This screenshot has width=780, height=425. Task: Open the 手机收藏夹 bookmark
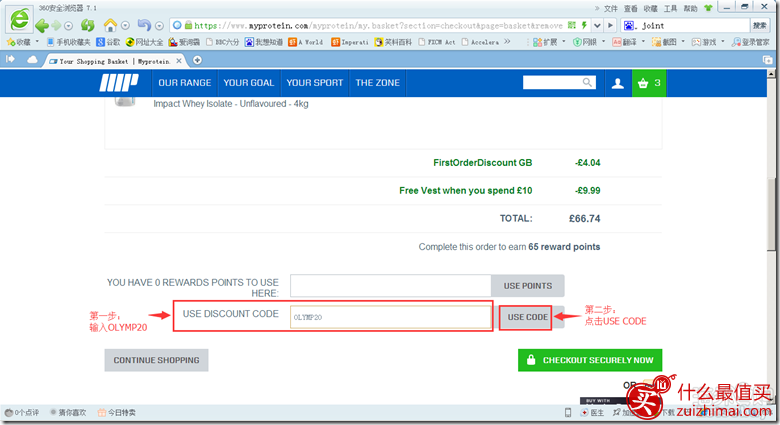tap(69, 42)
